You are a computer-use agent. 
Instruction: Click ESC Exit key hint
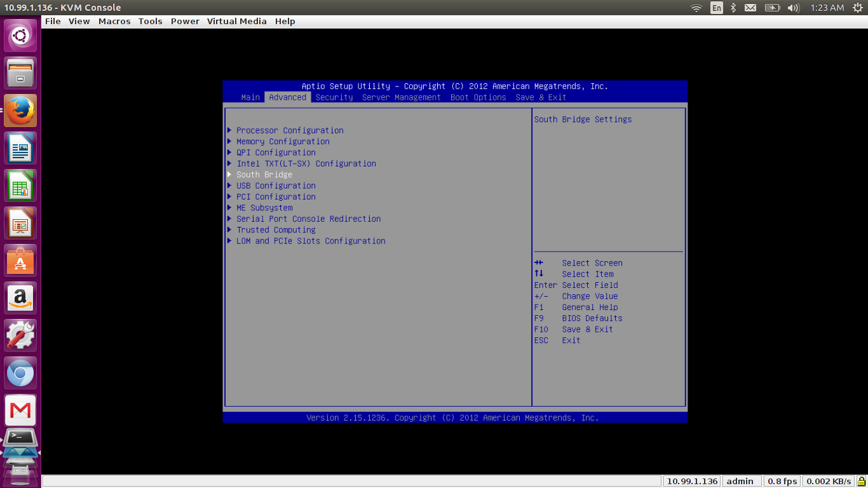click(557, 341)
